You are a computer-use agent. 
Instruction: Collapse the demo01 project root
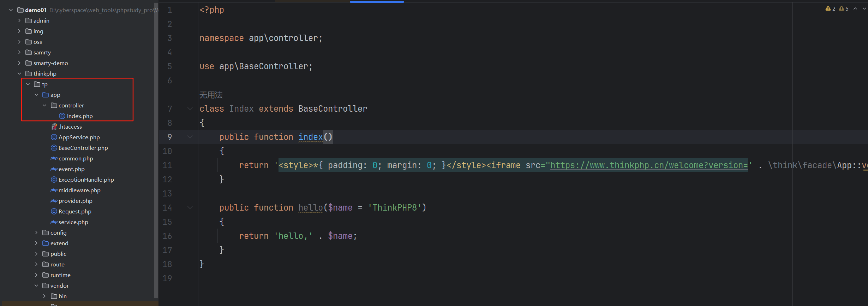tap(11, 10)
